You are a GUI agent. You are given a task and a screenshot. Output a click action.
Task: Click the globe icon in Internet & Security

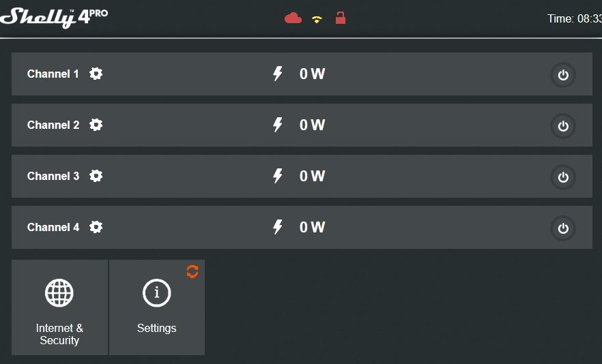point(59,293)
